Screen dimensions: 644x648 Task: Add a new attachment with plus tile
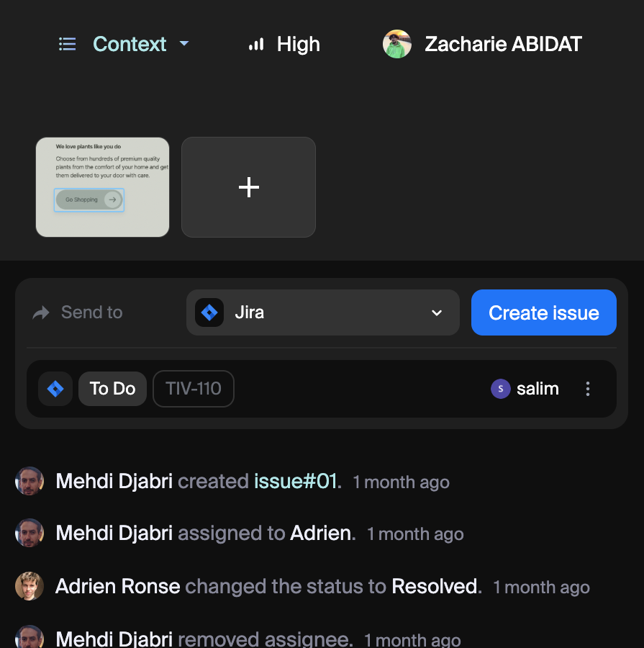pyautogui.click(x=248, y=187)
